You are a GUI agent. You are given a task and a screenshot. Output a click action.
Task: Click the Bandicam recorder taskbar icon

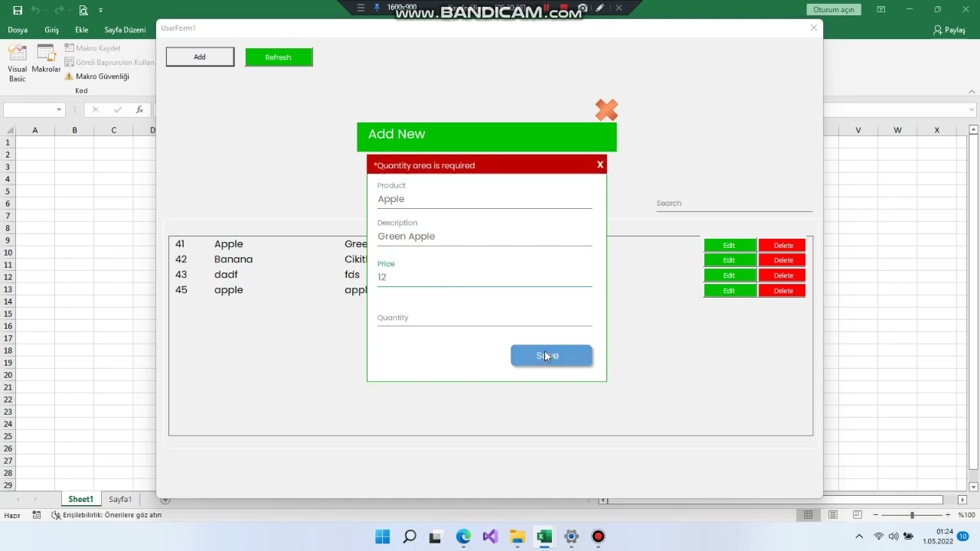(598, 536)
